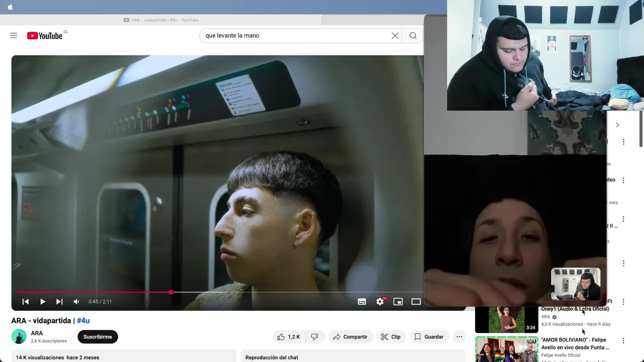Go to the YouTube home logo
This screenshot has height=362, width=644.
45,36
